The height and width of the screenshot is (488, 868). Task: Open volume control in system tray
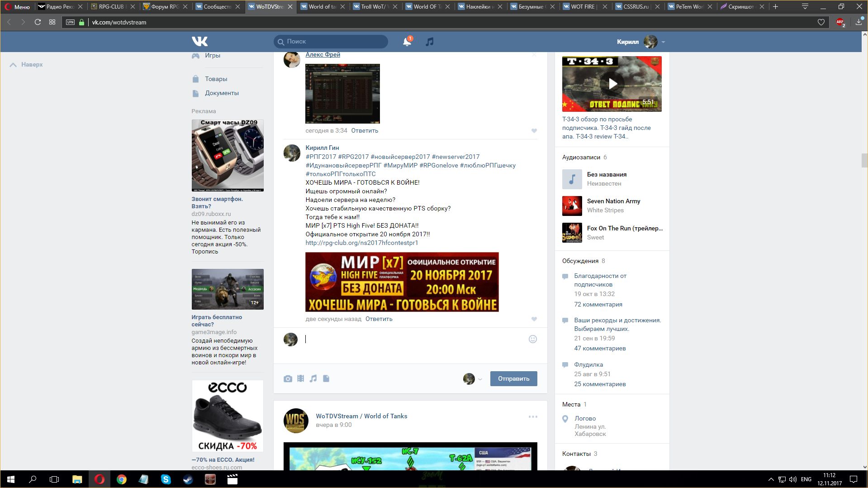point(793,479)
